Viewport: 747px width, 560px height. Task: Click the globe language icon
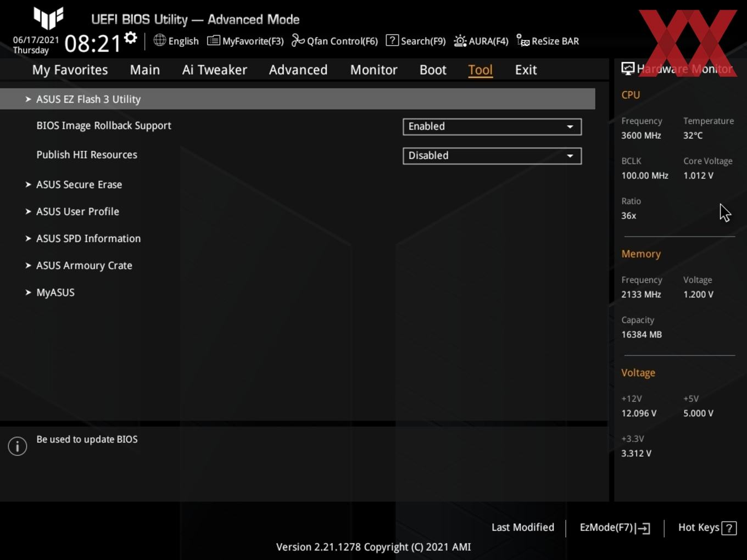159,40
